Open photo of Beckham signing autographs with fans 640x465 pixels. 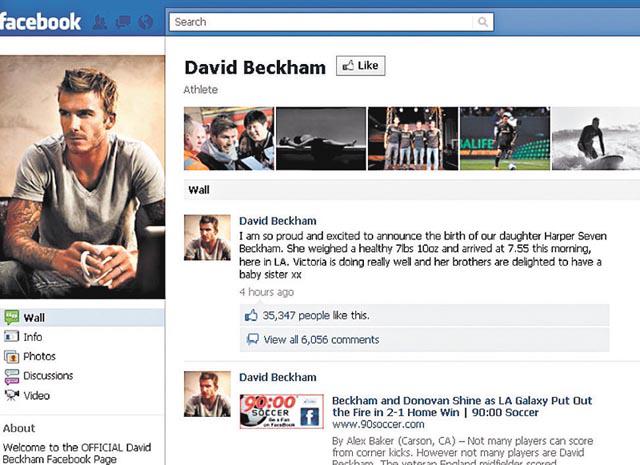point(229,138)
